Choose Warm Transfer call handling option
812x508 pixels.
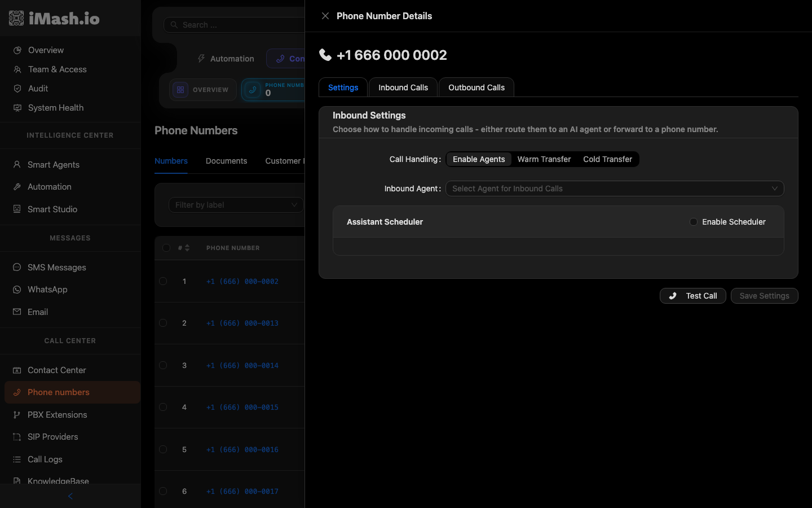544,159
